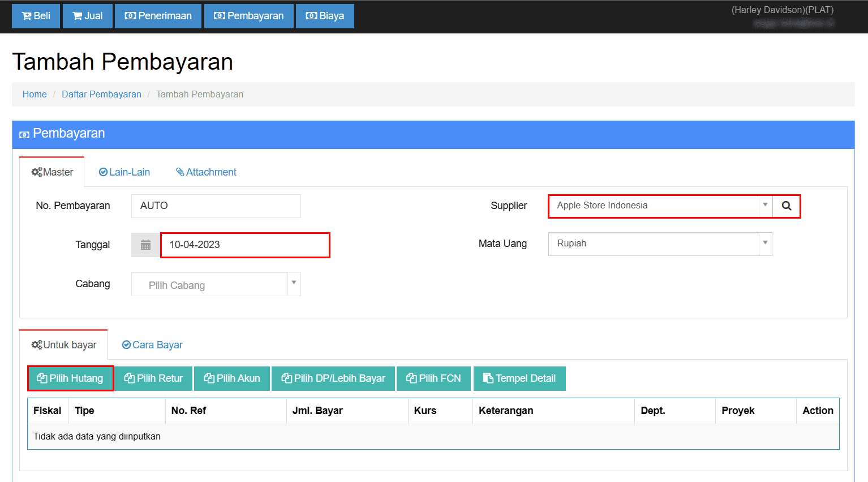
Task: Click the Pilih DP/Lebih Bayar button
Action: (x=333, y=378)
